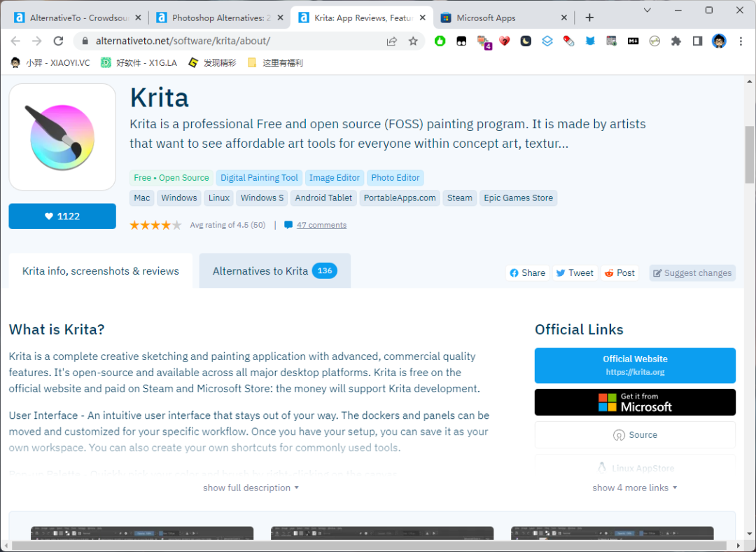Open Official Website krita.org button

click(635, 365)
